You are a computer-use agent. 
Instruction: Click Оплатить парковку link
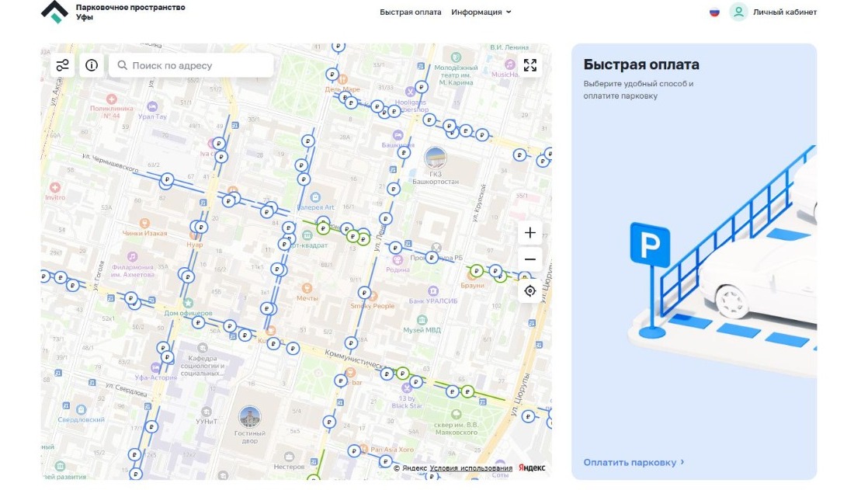(x=634, y=462)
